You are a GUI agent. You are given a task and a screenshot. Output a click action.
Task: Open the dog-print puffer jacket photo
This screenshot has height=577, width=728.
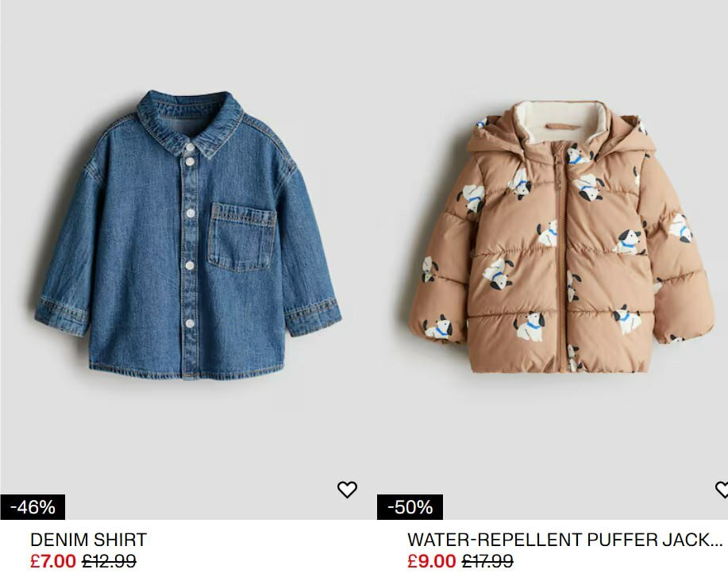pos(560,237)
